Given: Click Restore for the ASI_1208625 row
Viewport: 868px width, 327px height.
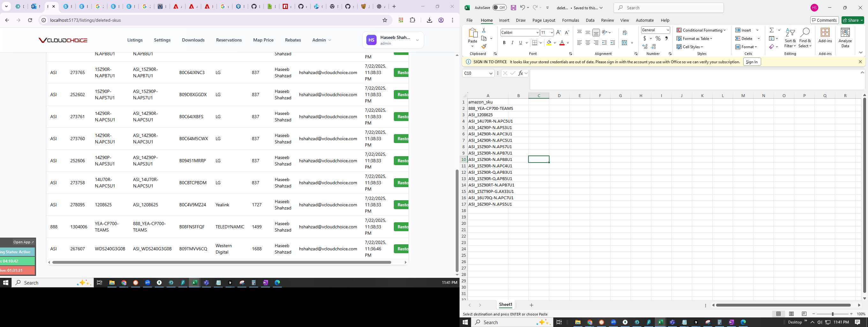Looking at the screenshot, I should coord(401,205).
